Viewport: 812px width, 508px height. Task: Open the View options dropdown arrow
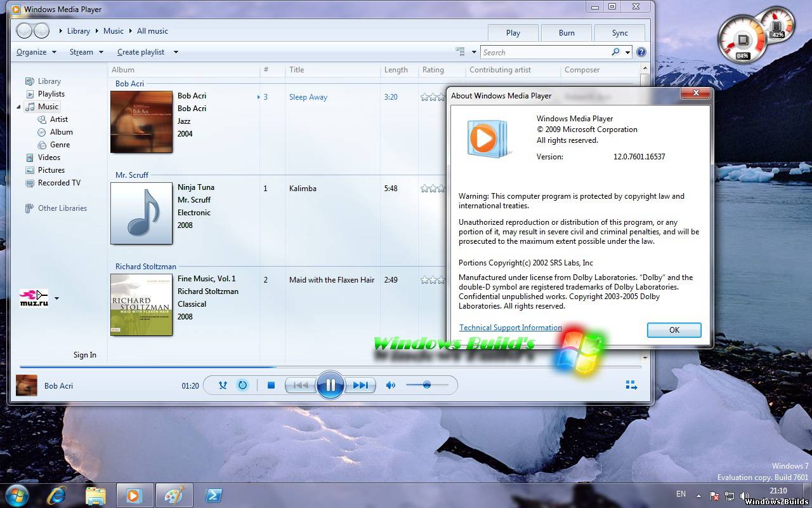point(474,52)
